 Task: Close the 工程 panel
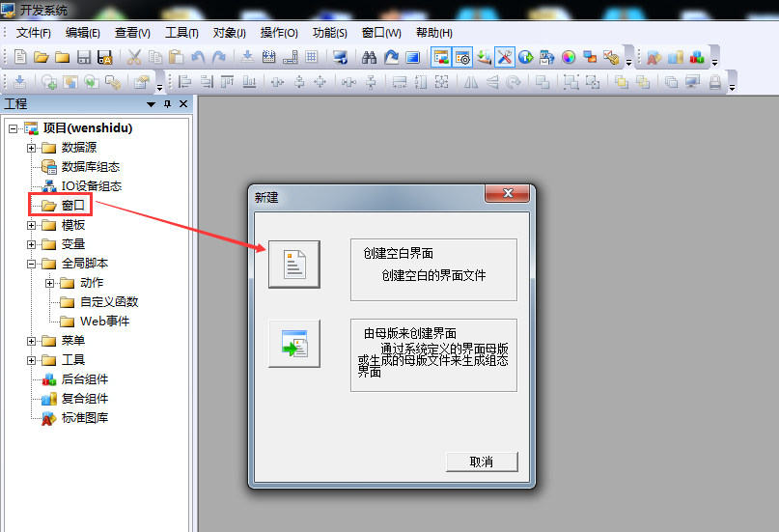coord(183,104)
